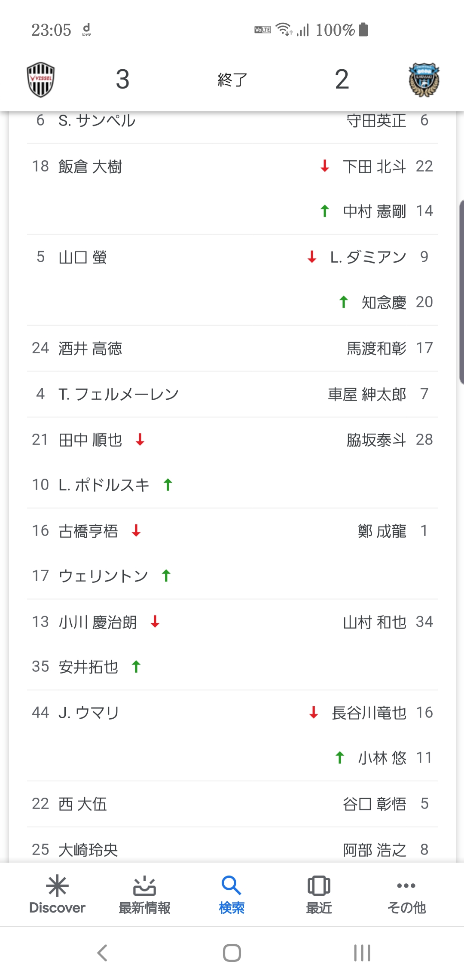Tap the red arrow next to L. ダミアン
This screenshot has height=980, width=464.
(x=312, y=257)
